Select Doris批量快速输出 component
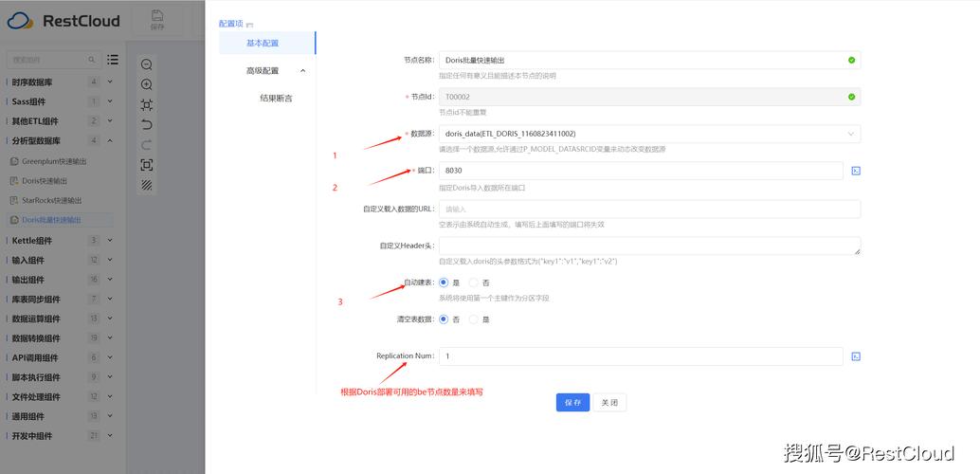 click(60, 220)
